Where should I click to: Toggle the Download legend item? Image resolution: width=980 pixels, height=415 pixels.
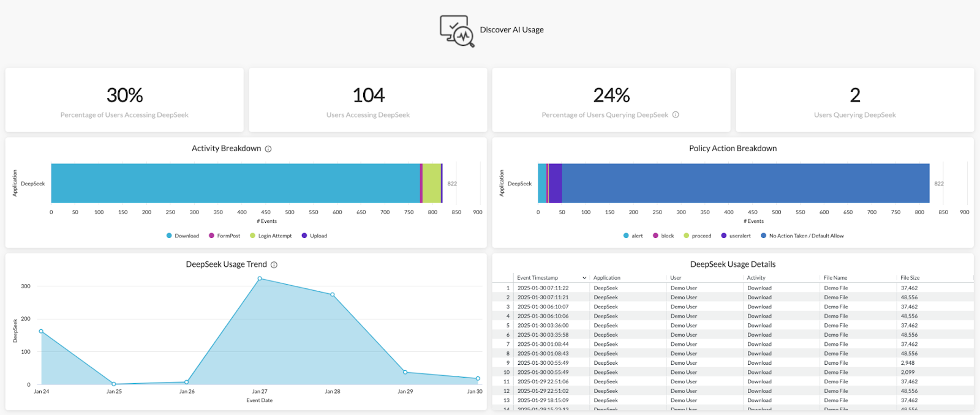click(x=183, y=236)
